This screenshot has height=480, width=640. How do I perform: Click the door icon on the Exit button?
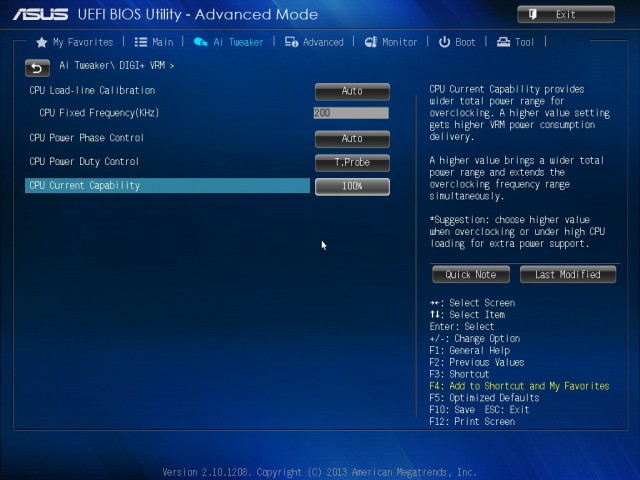pos(533,15)
